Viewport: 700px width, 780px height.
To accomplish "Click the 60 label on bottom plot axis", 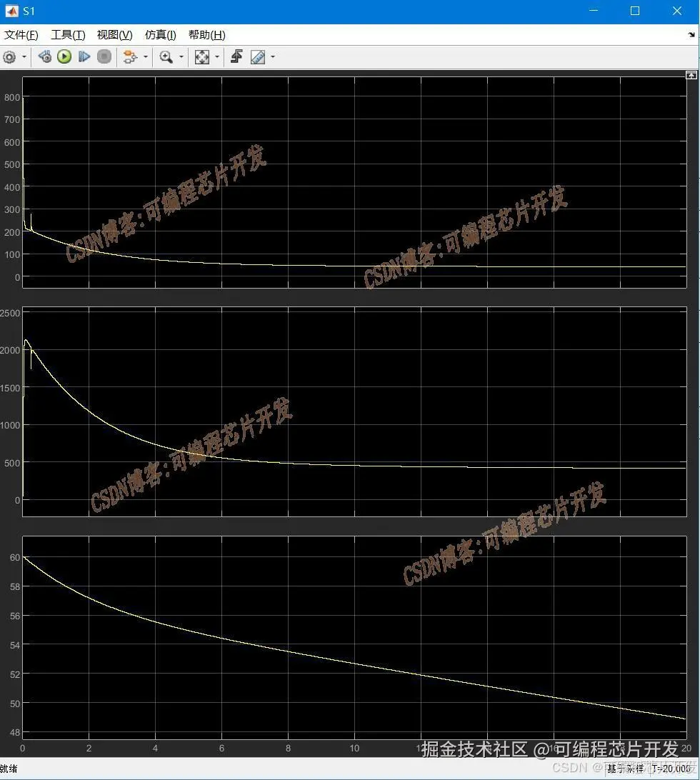I will pos(15,558).
